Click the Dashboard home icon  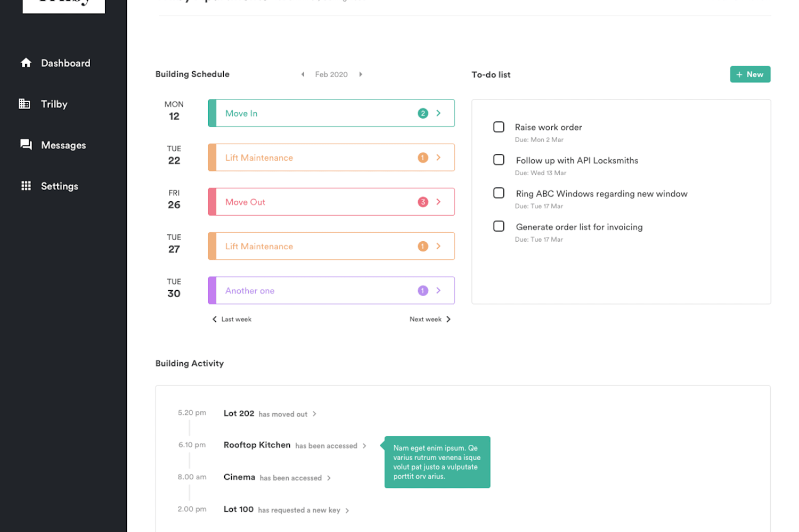pyautogui.click(x=26, y=63)
